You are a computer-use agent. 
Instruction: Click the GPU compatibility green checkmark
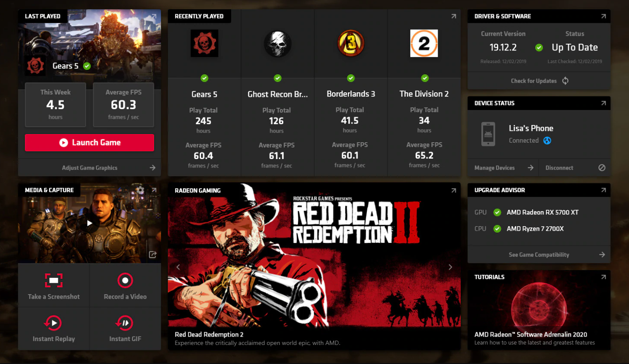click(497, 212)
